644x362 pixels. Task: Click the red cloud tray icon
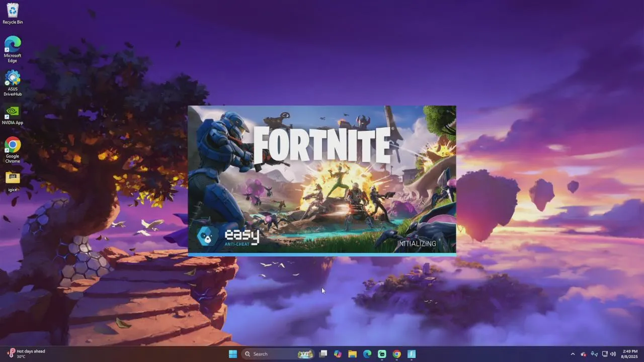(584, 354)
